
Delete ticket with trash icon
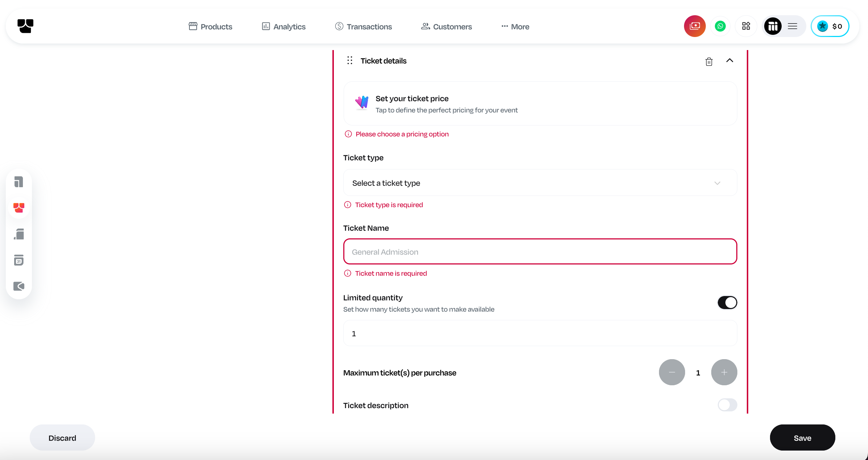click(709, 61)
